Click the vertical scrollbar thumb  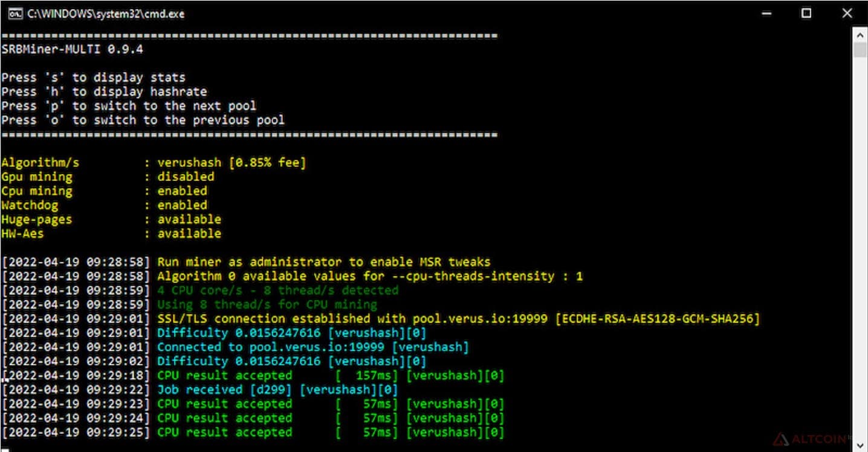point(860,50)
